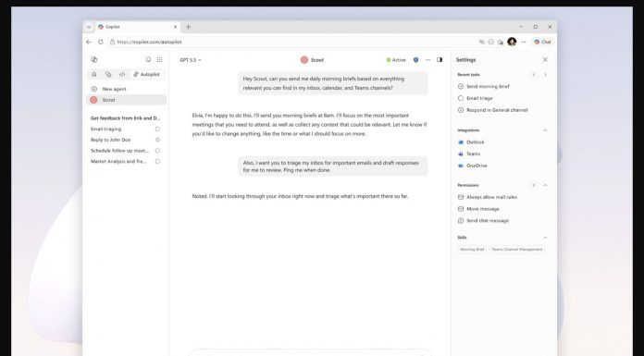Select the Morning Brief skill chip
Screen dimensions: 644x356
[472, 250]
